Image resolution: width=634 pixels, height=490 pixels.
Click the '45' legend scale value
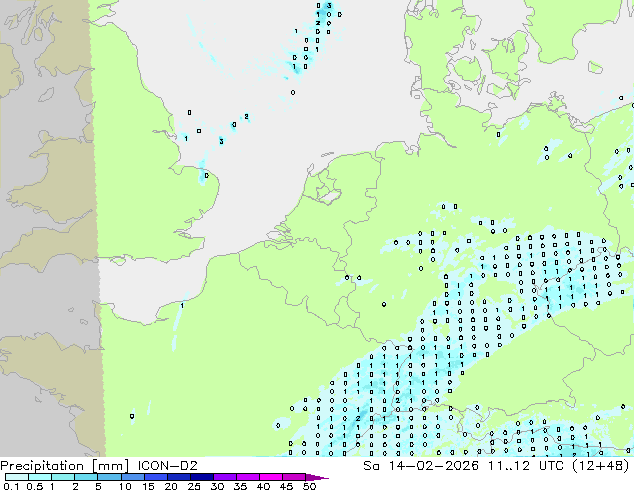tap(286, 486)
